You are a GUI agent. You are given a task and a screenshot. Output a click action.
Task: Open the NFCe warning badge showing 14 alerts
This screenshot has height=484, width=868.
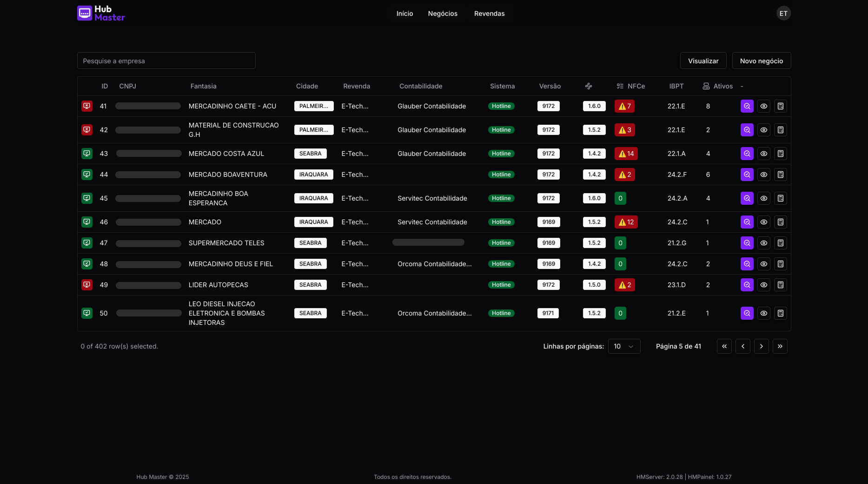(x=626, y=154)
